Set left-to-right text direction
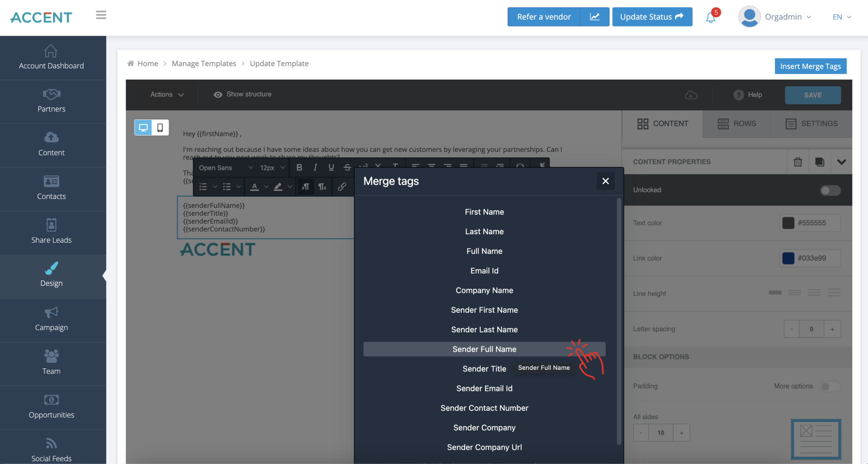 point(305,187)
